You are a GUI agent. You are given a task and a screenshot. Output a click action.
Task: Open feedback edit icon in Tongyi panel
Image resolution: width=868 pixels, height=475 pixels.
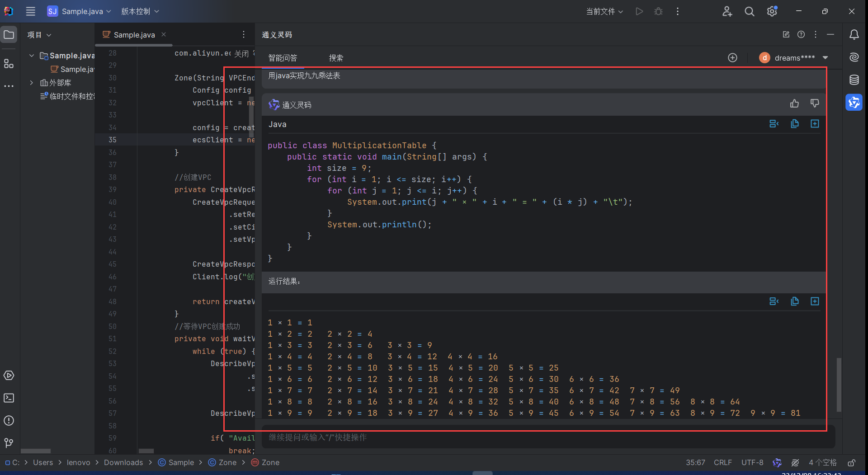click(786, 34)
